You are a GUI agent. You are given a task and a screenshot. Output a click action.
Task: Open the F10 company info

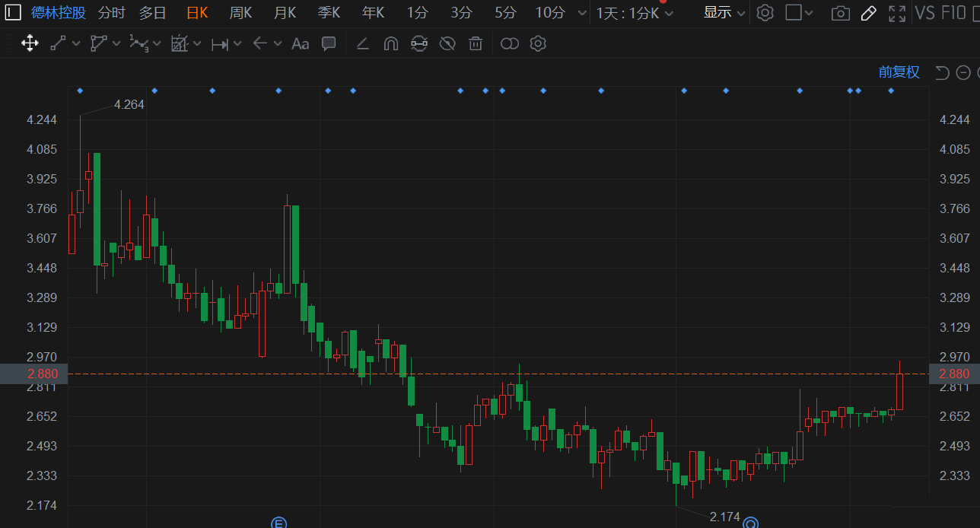click(x=954, y=13)
